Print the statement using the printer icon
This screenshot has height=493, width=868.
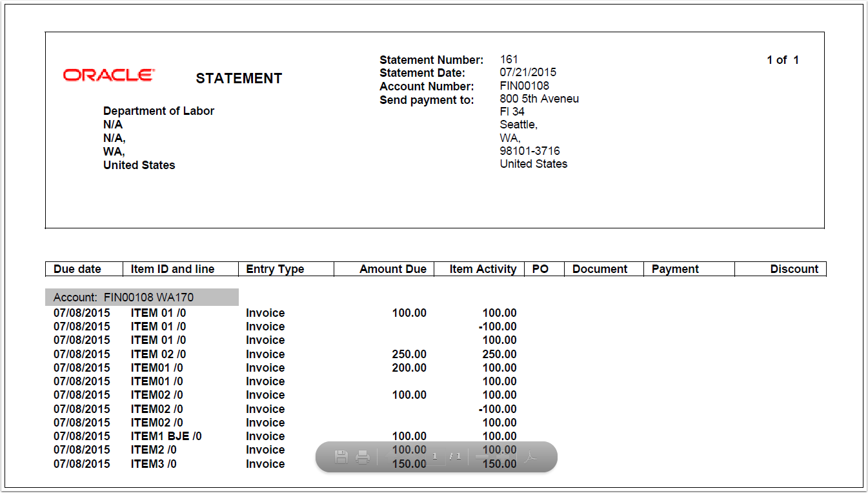tap(363, 457)
